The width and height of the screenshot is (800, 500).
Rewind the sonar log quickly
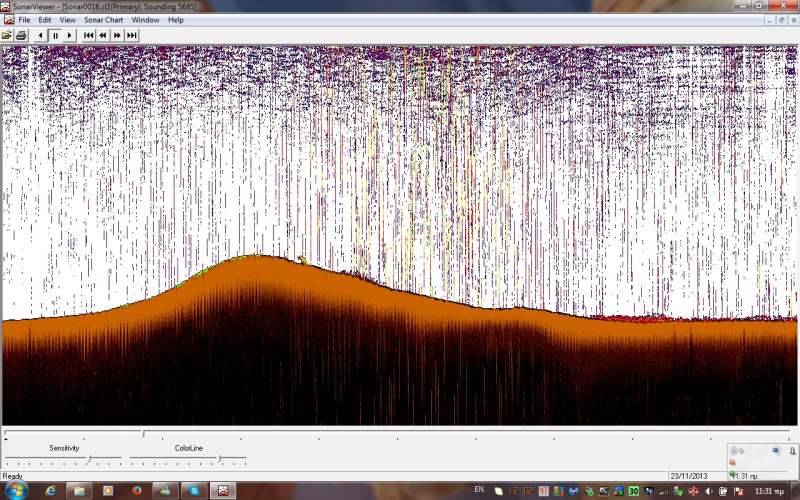(x=103, y=35)
